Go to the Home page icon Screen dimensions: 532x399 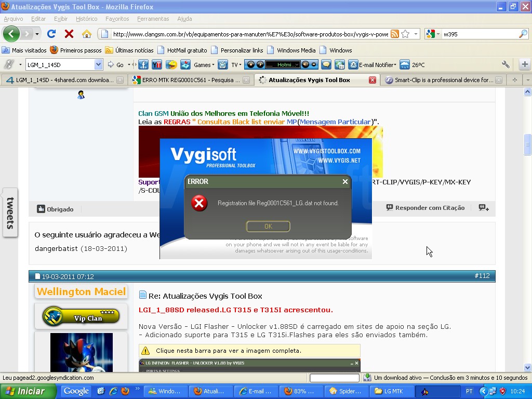87,34
